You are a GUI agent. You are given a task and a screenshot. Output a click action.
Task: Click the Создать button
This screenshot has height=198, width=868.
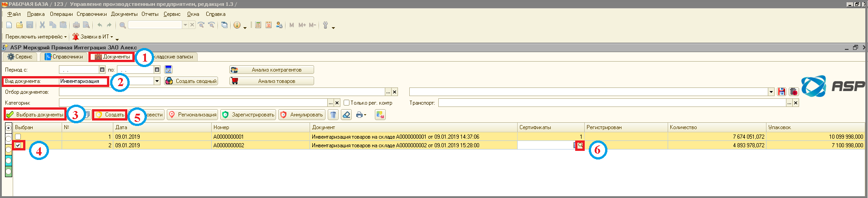pyautogui.click(x=110, y=115)
